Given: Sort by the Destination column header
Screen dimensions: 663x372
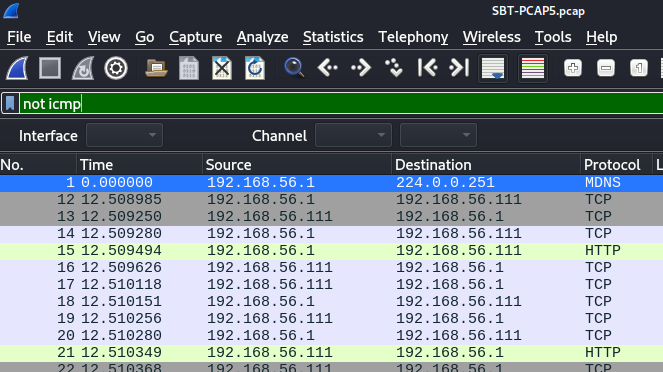Looking at the screenshot, I should click(486, 165).
